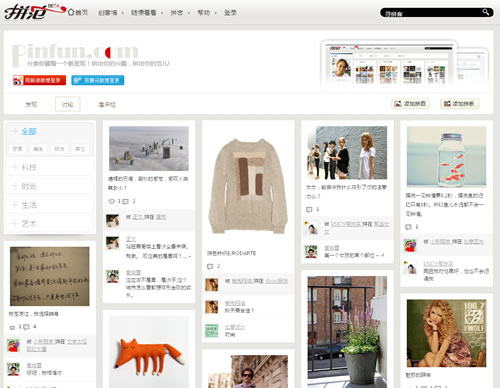Image resolution: width=500 pixels, height=388 pixels.
Task: Click red-shirt avatar in cloud city comments
Action: tap(112, 276)
